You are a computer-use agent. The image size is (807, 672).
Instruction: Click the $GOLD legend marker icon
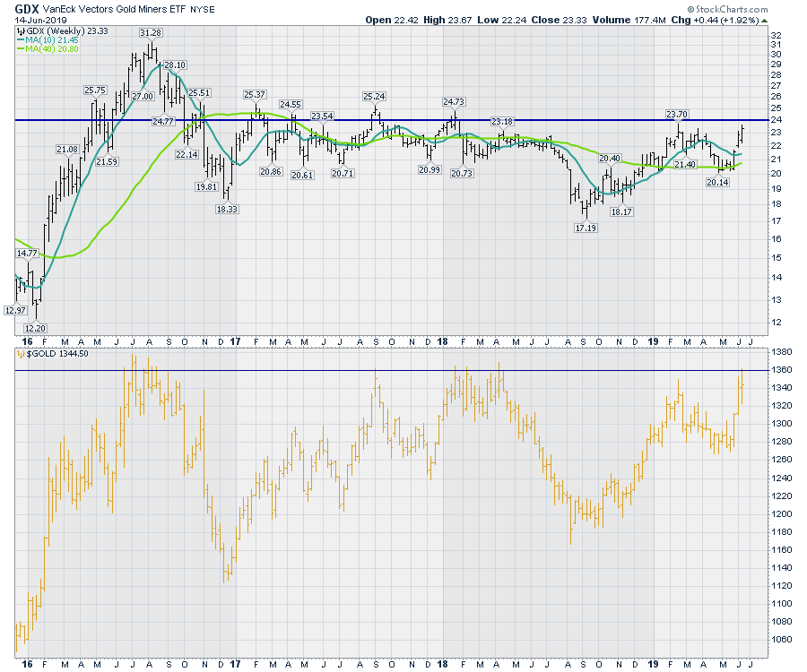[20, 355]
